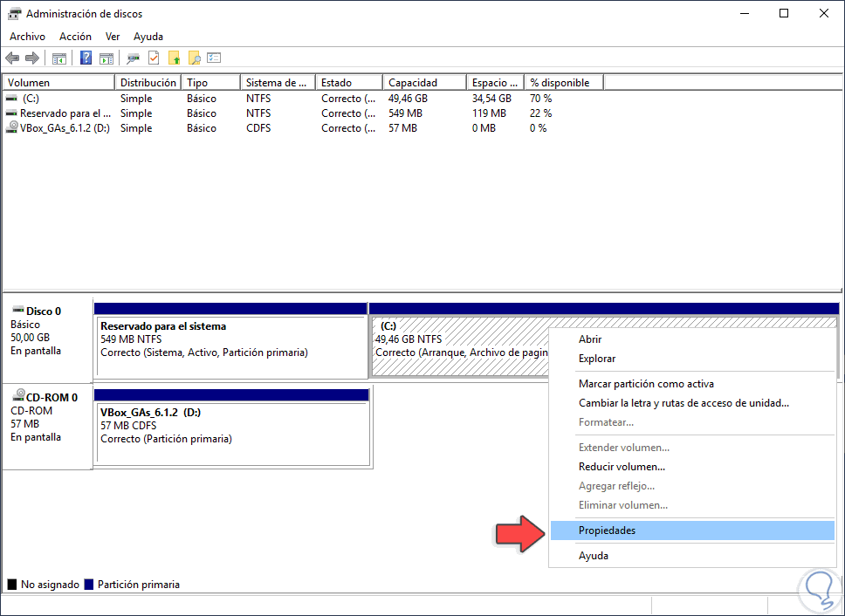This screenshot has width=845, height=616.
Task: Click the 22 % available cell
Action: click(541, 113)
